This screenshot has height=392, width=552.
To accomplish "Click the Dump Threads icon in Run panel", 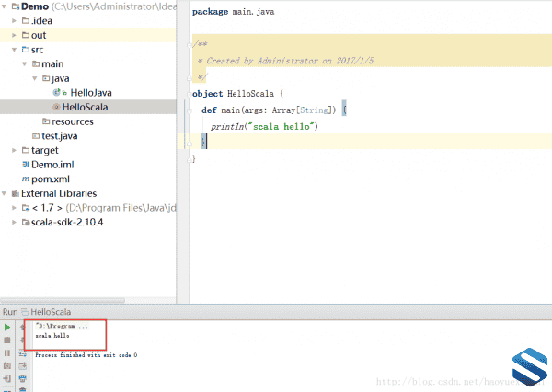I will click(x=7, y=365).
